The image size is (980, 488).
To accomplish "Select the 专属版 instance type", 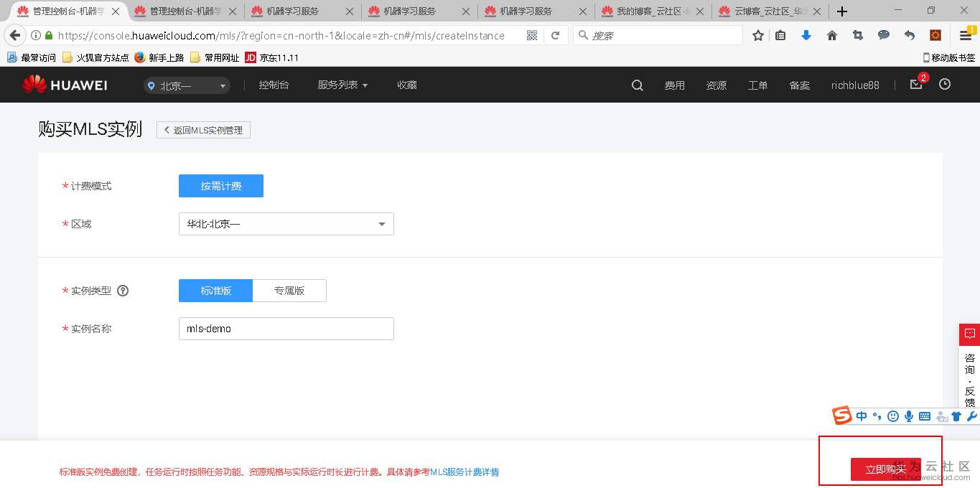I will (x=289, y=291).
